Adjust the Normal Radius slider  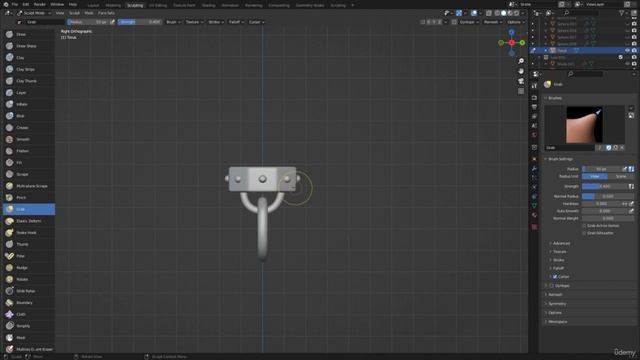pyautogui.click(x=608, y=196)
